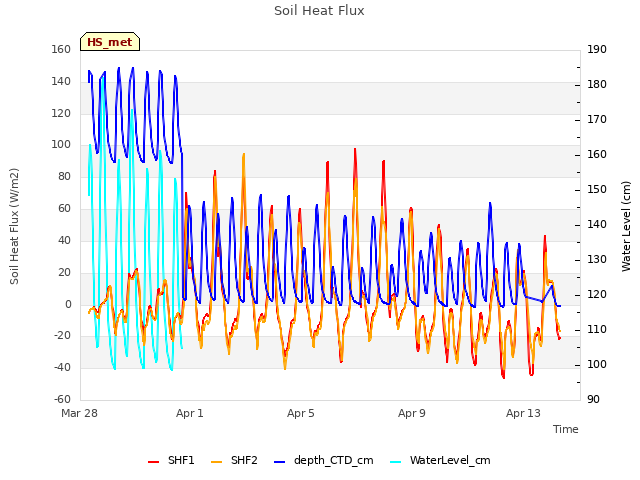Click the Water Level (cm) axis label

[626, 226]
